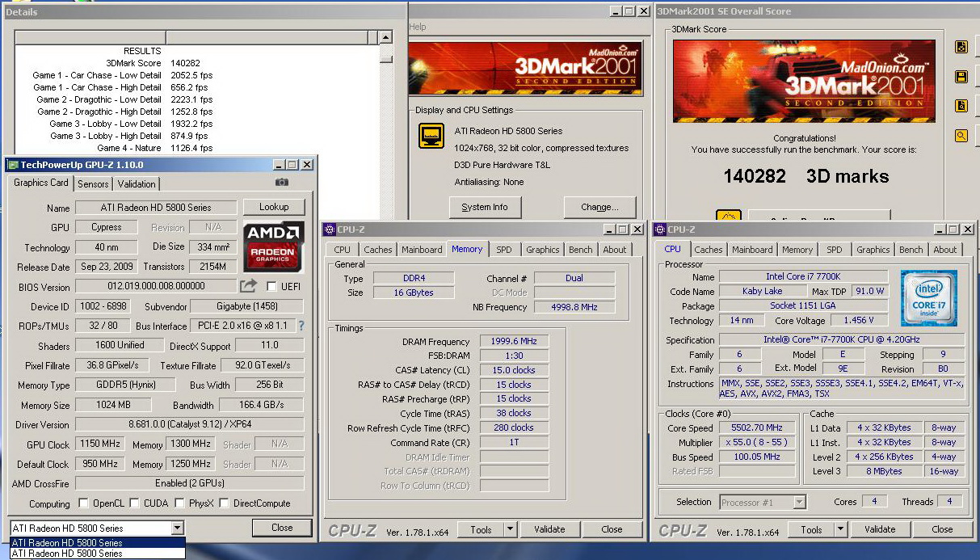Image resolution: width=980 pixels, height=560 pixels.
Task: Click the CPU-Z memory window title icon
Action: [330, 229]
